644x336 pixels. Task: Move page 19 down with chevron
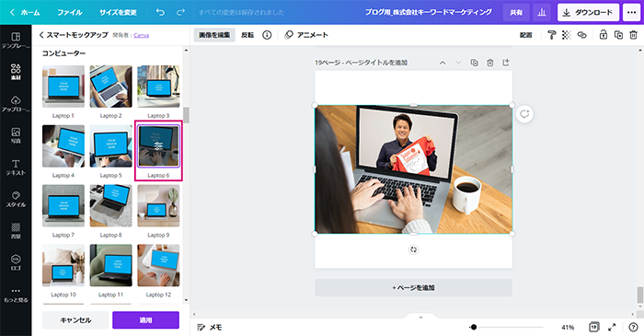(458, 63)
